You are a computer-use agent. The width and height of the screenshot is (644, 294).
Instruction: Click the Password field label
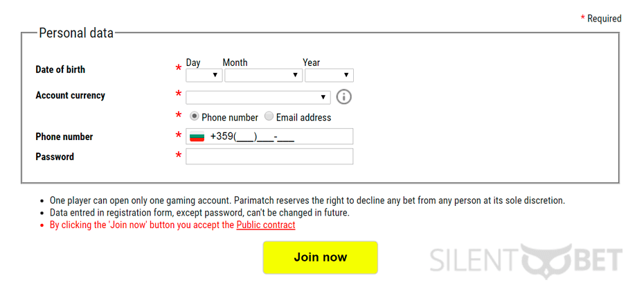coord(55,157)
